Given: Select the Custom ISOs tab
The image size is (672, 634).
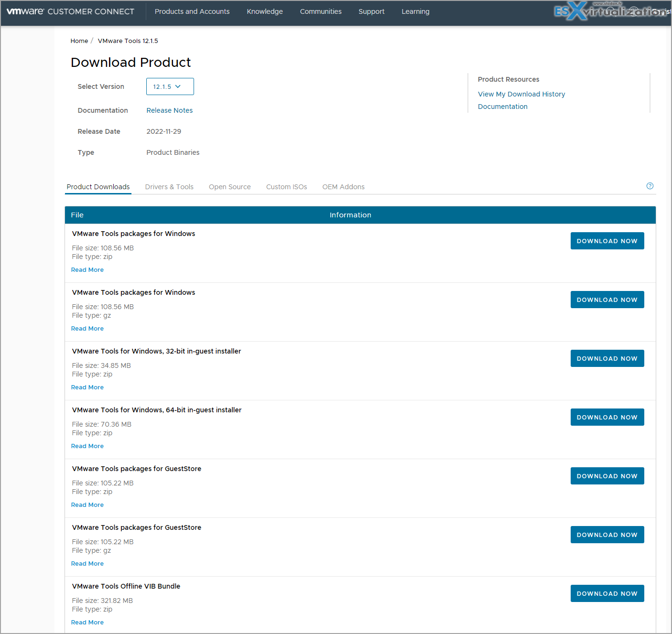Looking at the screenshot, I should tap(286, 187).
